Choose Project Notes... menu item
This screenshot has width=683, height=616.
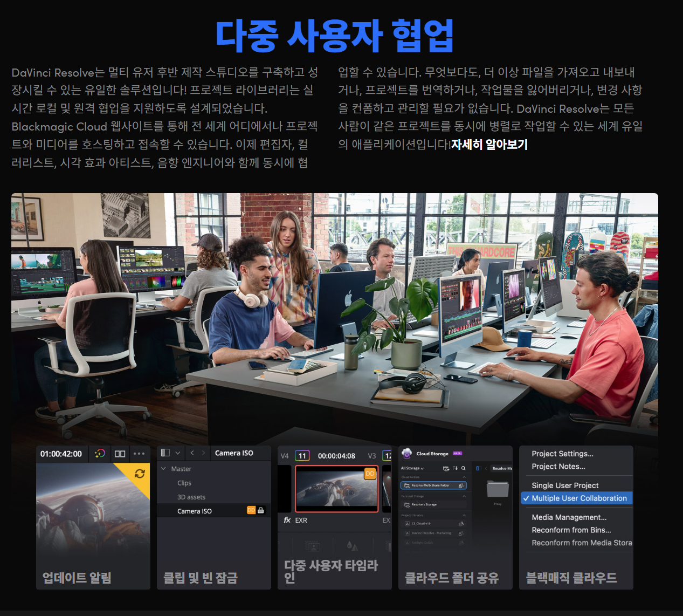coord(558,467)
